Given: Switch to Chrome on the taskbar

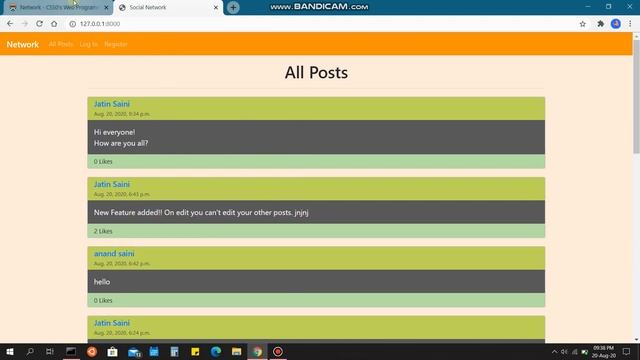Looking at the screenshot, I should click(257, 351).
